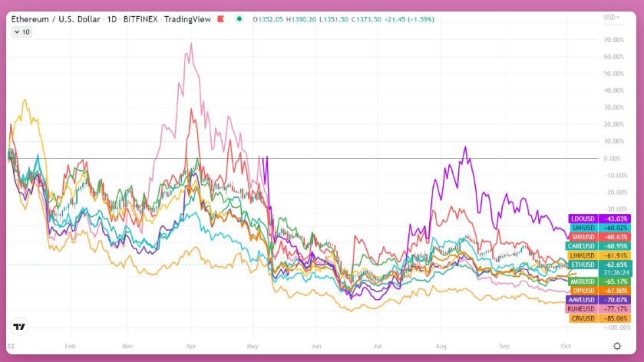
Task: Click the +21.45 (+1.59%) change value
Action: pos(409,19)
